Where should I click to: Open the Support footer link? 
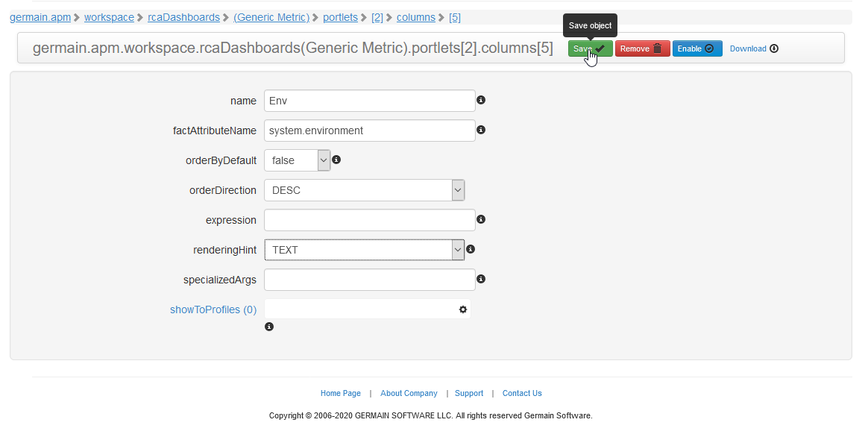tap(469, 393)
